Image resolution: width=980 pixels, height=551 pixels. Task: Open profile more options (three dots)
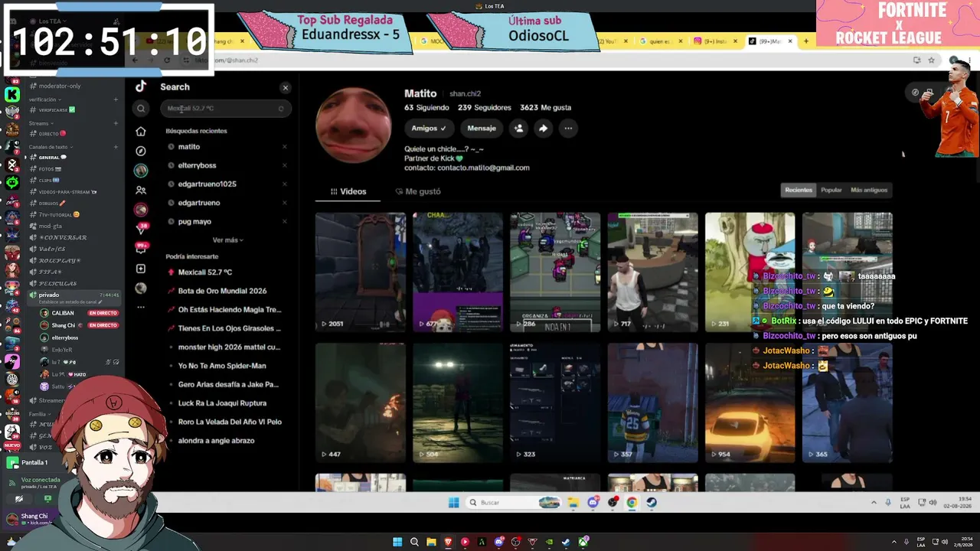coord(568,129)
